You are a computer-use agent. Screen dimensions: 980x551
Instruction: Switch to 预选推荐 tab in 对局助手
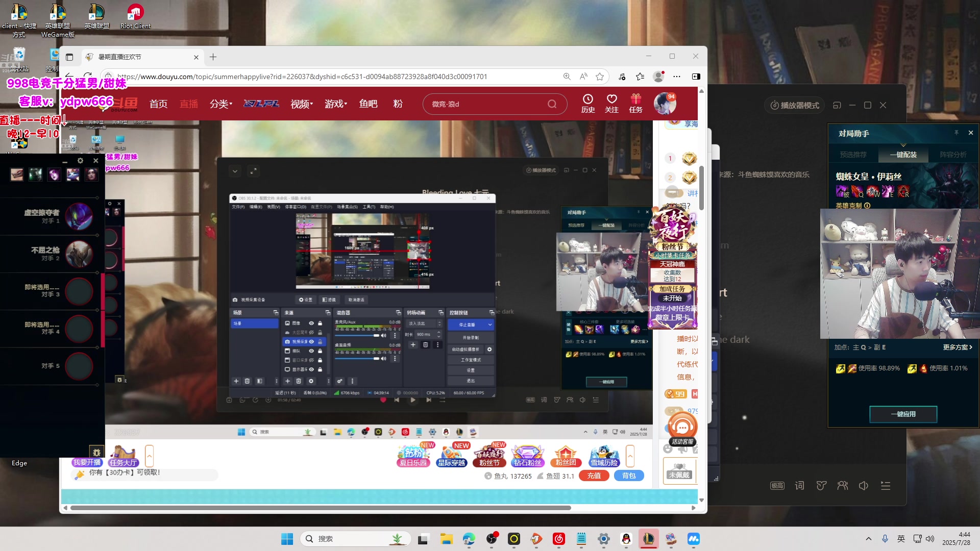[x=853, y=155]
